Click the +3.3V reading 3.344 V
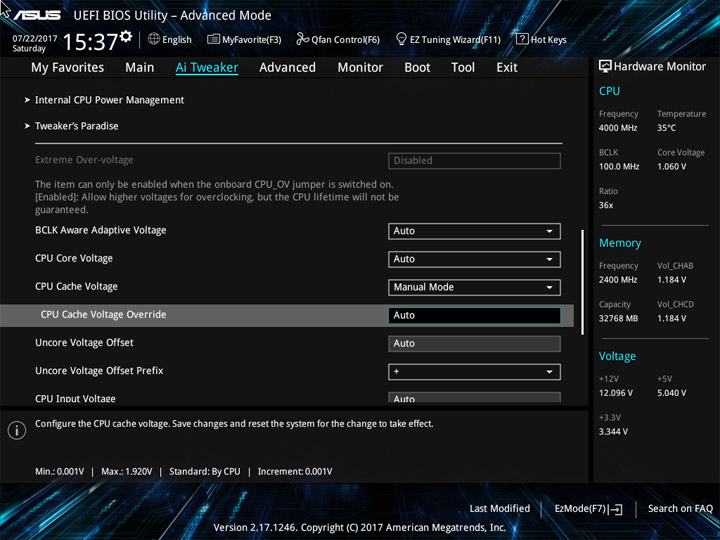The height and width of the screenshot is (540, 720). 613,432
